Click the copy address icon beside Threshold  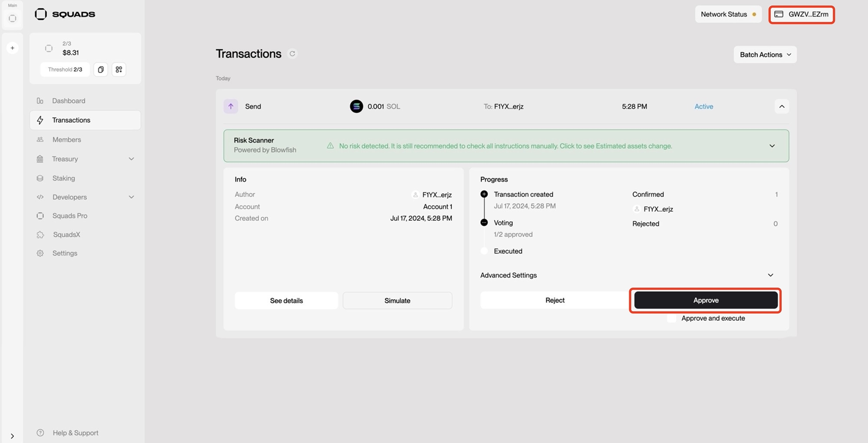click(x=101, y=69)
